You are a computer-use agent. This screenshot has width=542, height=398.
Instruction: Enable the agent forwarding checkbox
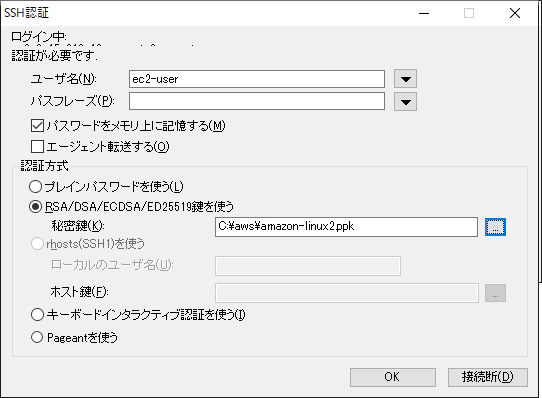click(37, 147)
